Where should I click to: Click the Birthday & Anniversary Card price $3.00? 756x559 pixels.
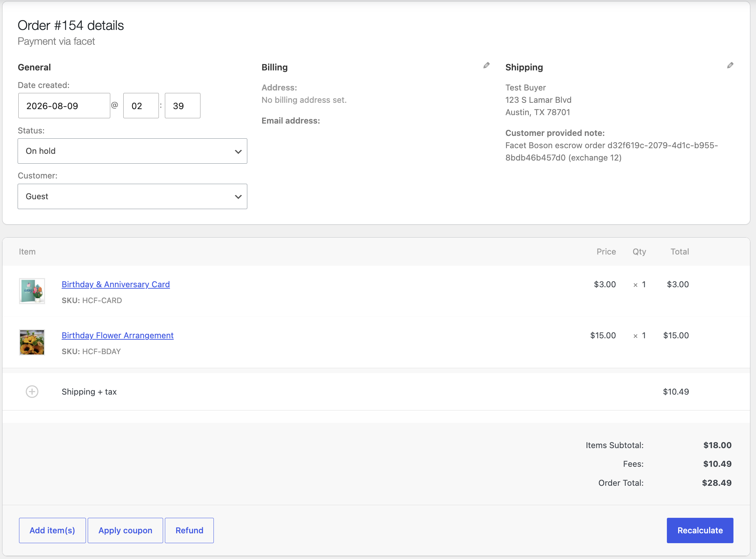click(x=605, y=284)
